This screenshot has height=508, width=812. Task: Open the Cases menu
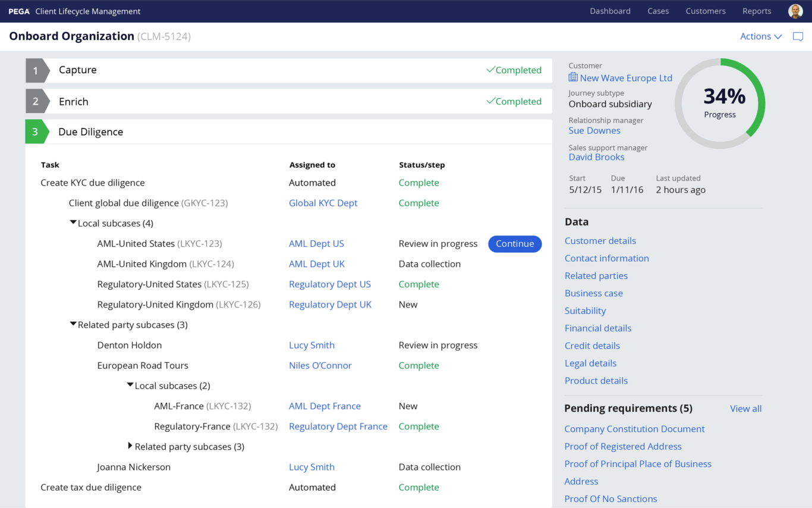[x=658, y=11]
